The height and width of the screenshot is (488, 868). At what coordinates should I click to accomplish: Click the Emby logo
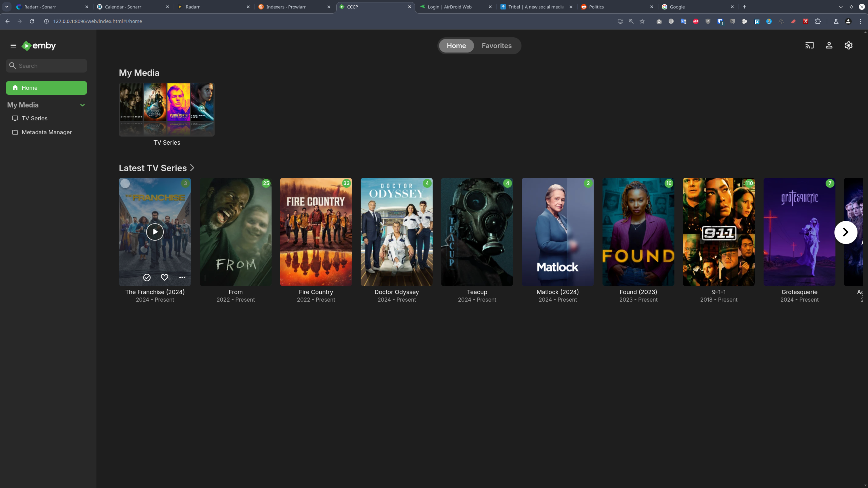click(39, 45)
